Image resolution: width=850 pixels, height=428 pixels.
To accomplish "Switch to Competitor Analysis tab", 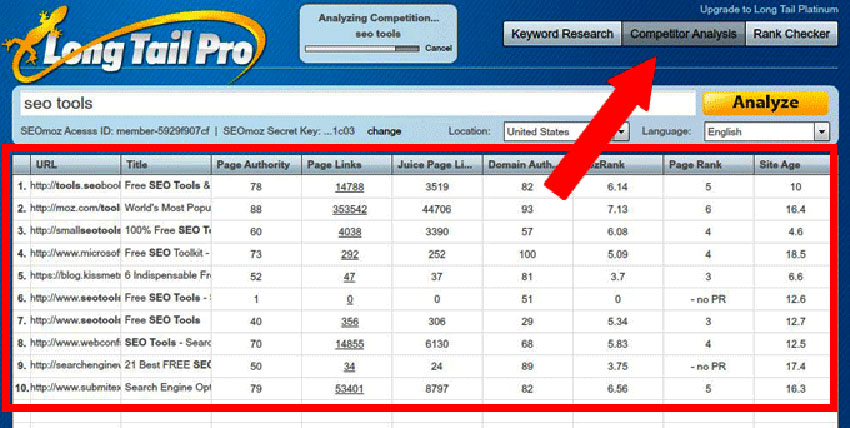I will point(683,34).
